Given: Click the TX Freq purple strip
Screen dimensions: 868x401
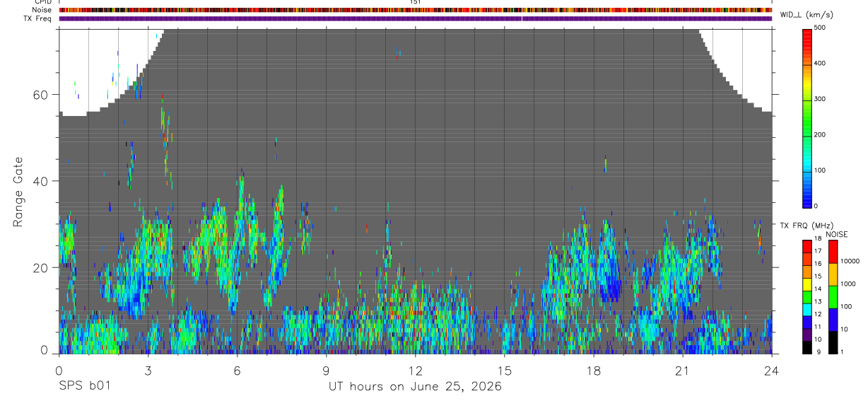Looking at the screenshot, I should pos(416,18).
